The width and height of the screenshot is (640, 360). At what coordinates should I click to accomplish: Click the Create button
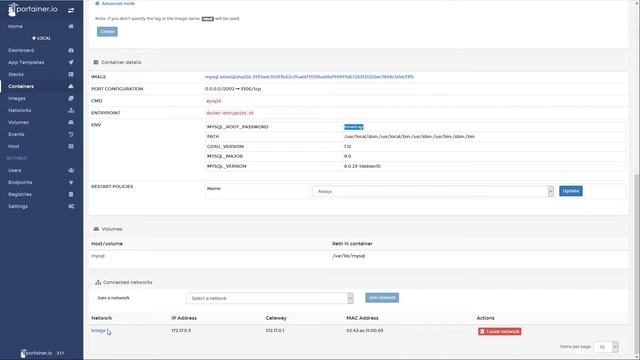[x=107, y=31]
